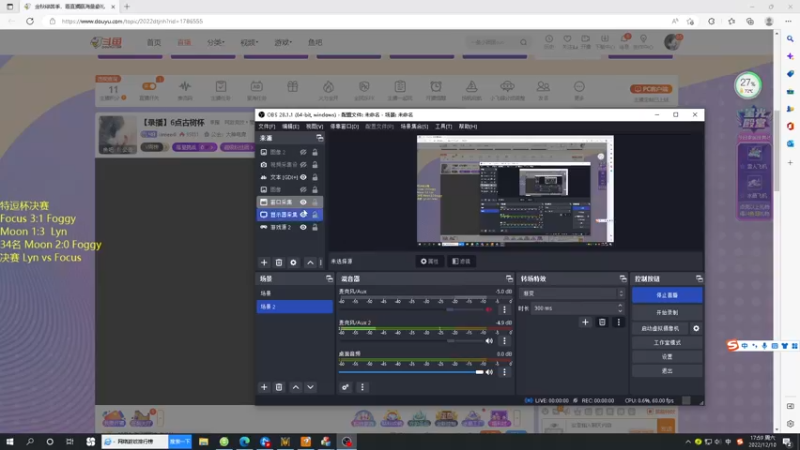Move selected source up in Sources toolbar
This screenshot has height=450, width=800.
pos(310,262)
